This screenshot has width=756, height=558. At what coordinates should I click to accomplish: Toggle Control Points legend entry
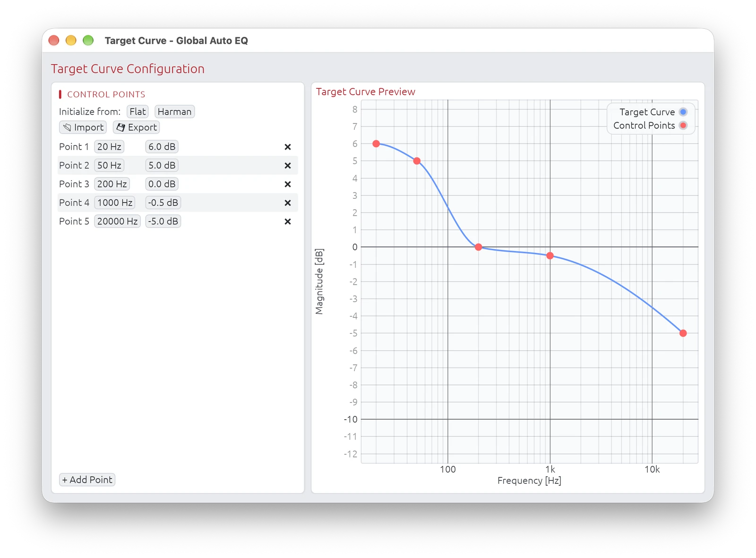650,126
